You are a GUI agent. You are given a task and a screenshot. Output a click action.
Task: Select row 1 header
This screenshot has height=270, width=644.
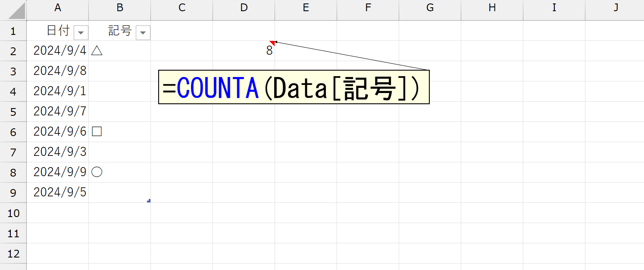[13, 31]
